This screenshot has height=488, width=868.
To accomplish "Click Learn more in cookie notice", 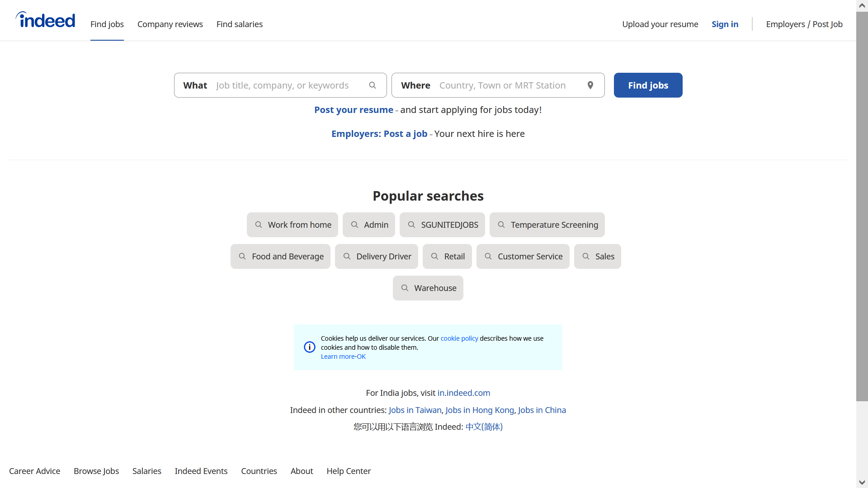I will (338, 357).
